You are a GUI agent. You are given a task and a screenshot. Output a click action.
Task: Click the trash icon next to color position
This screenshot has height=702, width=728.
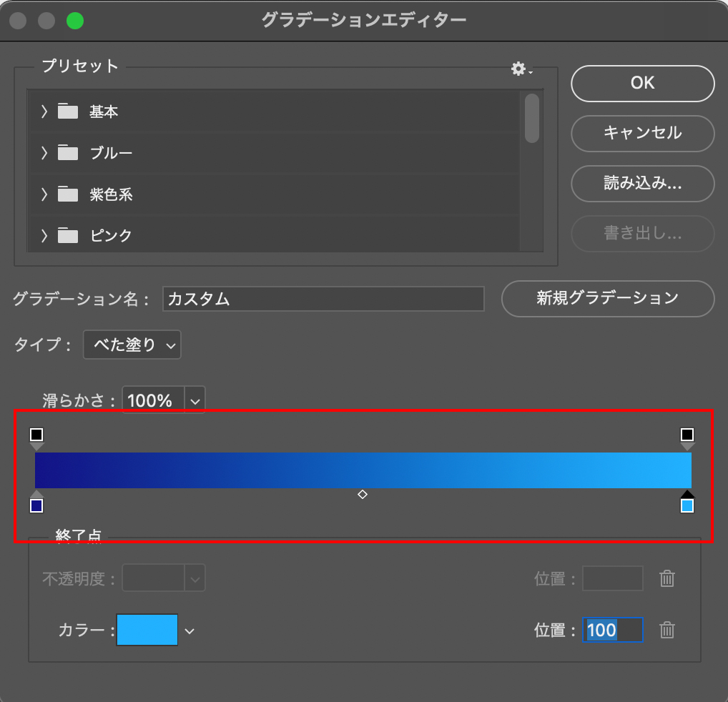666,630
